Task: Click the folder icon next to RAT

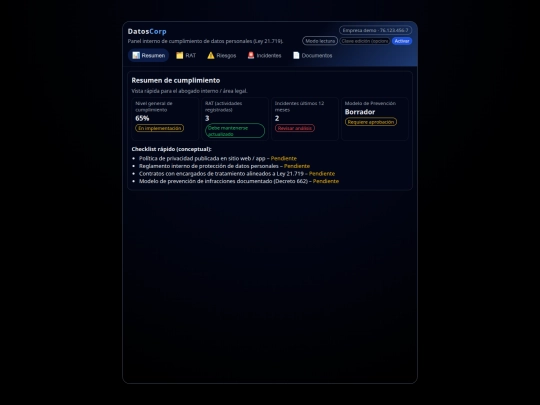Action: [179, 55]
